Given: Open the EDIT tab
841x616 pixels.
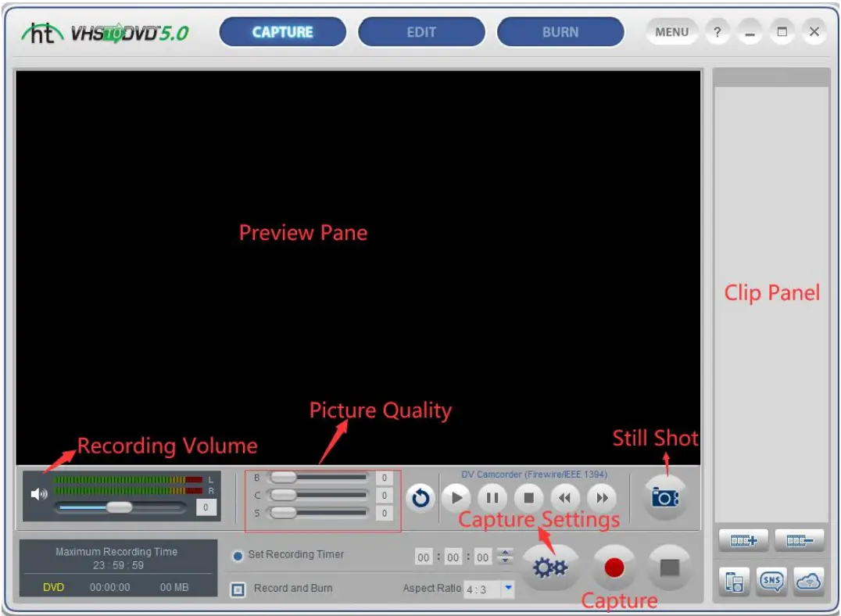Looking at the screenshot, I should click(x=421, y=32).
